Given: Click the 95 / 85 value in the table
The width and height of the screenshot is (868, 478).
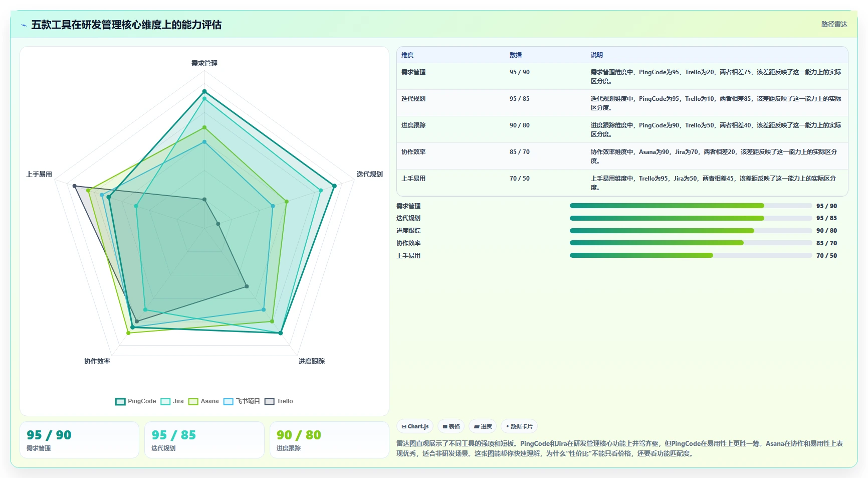Looking at the screenshot, I should [520, 99].
